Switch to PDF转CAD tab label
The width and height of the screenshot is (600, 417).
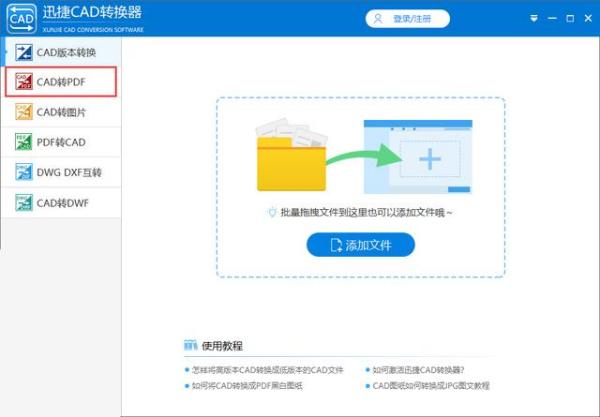pos(61,142)
